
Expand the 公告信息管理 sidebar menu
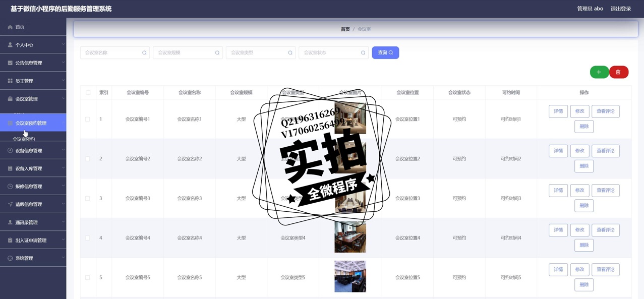tap(33, 63)
